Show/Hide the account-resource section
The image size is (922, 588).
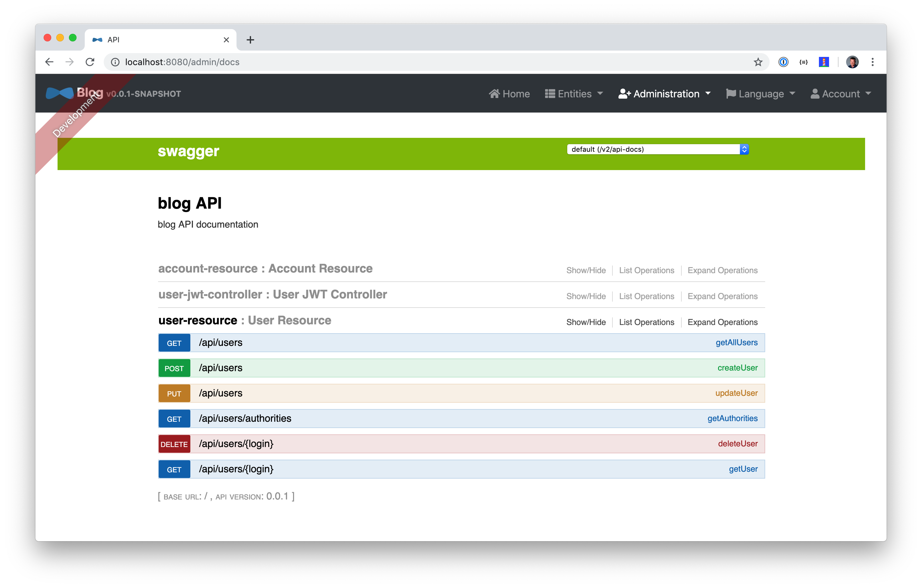(586, 270)
